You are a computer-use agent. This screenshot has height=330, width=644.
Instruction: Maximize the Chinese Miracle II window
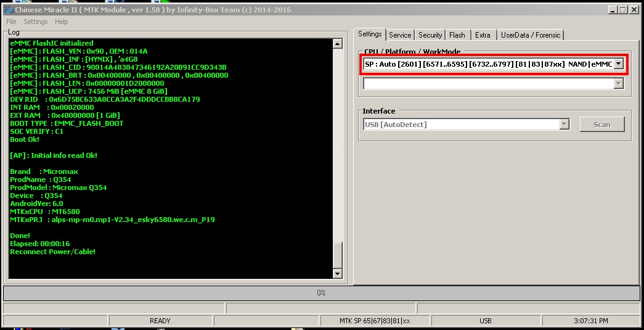point(622,10)
